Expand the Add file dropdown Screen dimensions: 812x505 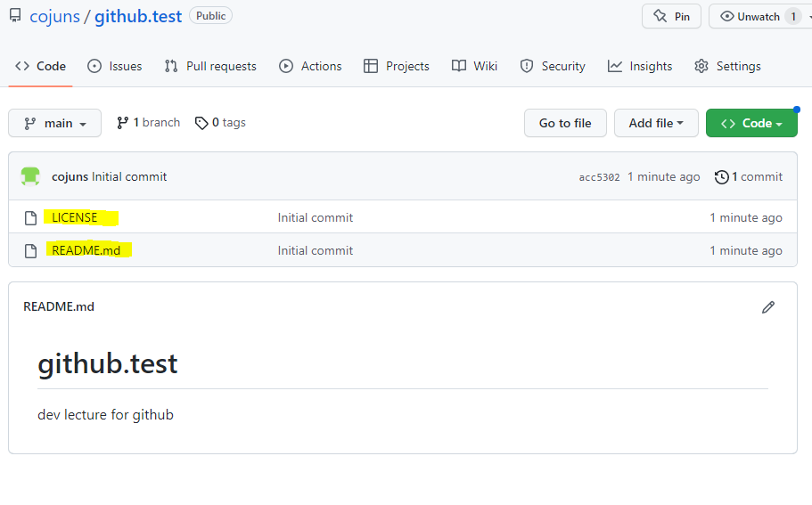656,123
